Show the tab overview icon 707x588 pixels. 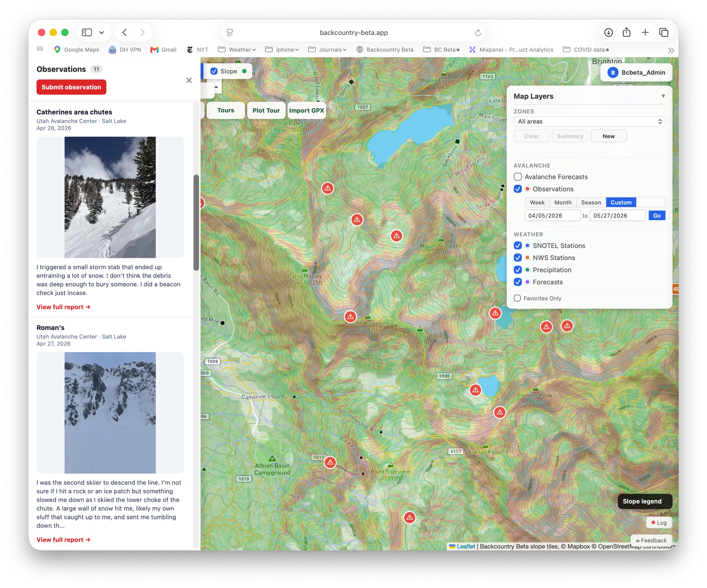[664, 32]
